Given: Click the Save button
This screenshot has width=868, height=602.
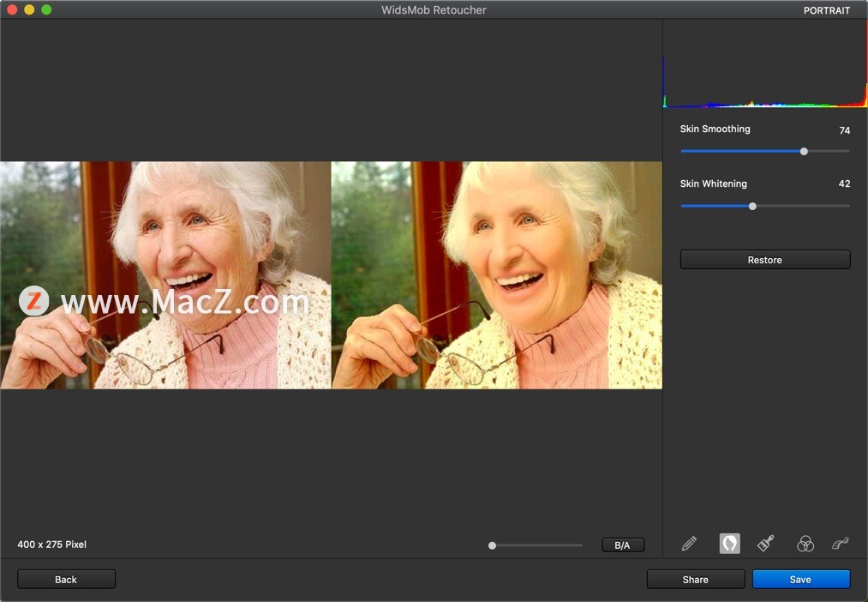Looking at the screenshot, I should [x=800, y=580].
